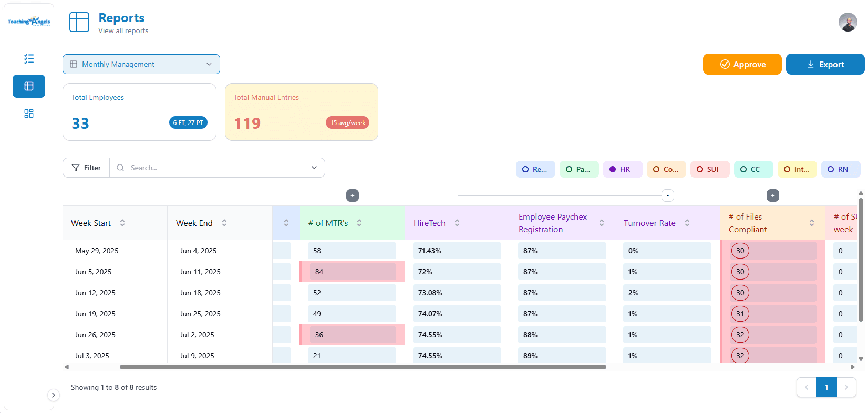This screenshot has height=413, width=868.
Task: Toggle the SUI category chip
Action: click(710, 169)
